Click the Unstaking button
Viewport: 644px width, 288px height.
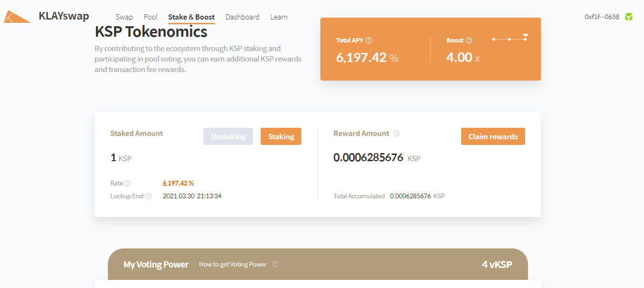pyautogui.click(x=228, y=136)
